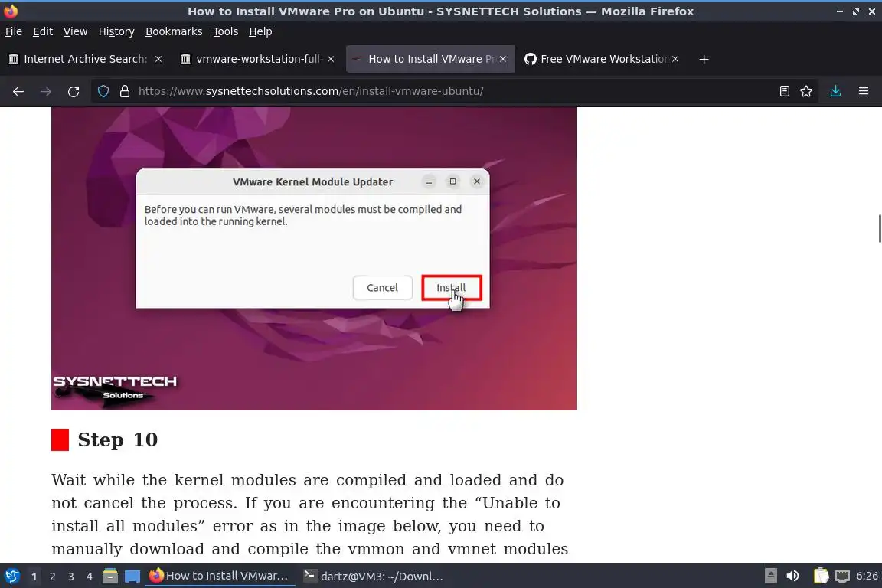This screenshot has height=588, width=882.
Task: Open clipboard manager tray icon
Action: click(821, 577)
